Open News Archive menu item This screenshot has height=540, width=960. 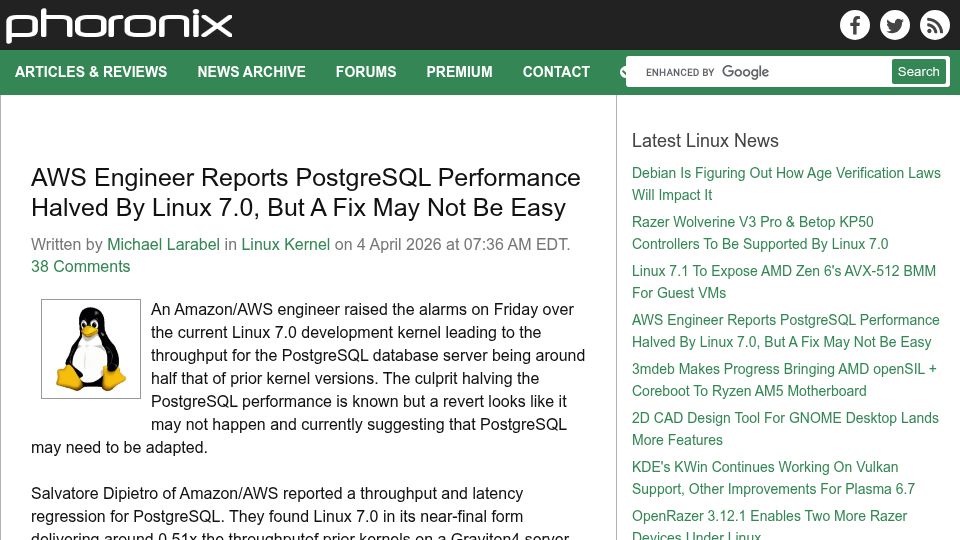tap(251, 72)
